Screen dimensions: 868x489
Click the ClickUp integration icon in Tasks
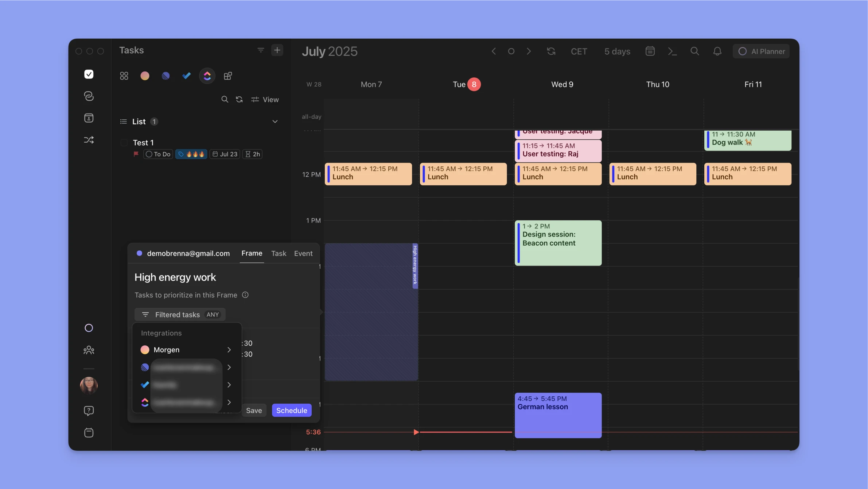point(207,76)
